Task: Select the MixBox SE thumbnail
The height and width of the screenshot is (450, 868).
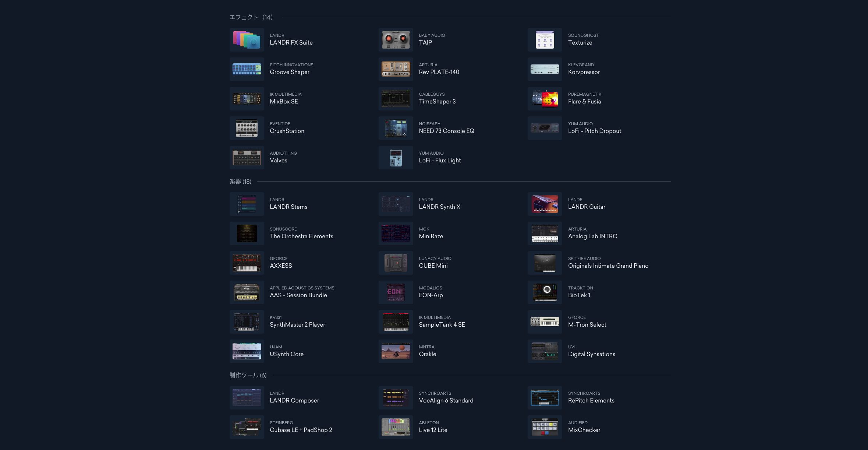Action: pyautogui.click(x=247, y=99)
